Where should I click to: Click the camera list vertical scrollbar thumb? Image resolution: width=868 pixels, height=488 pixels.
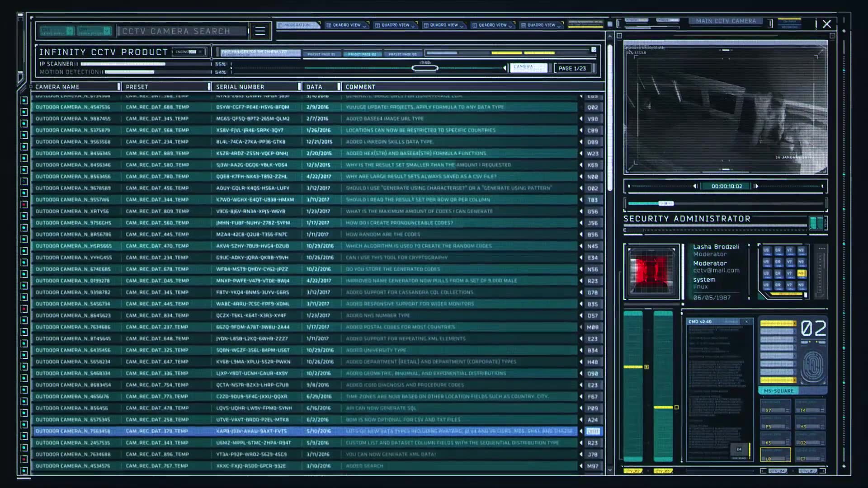[x=609, y=117]
